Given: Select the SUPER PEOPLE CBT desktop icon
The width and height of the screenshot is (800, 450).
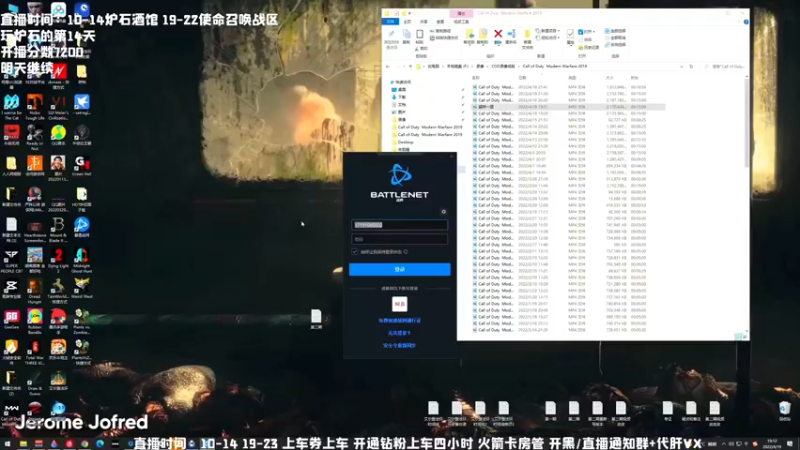Looking at the screenshot, I should (x=11, y=260).
